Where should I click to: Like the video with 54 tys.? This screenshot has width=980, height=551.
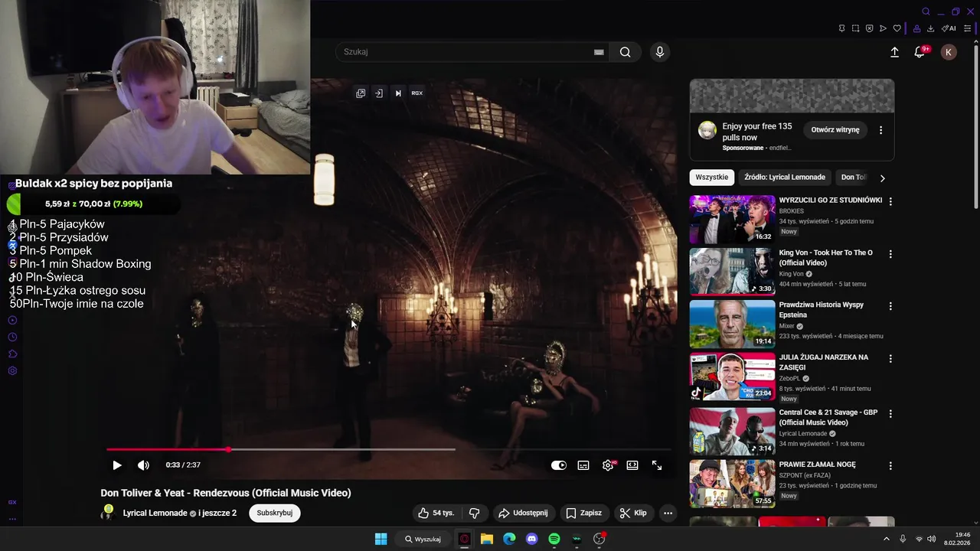click(x=436, y=513)
